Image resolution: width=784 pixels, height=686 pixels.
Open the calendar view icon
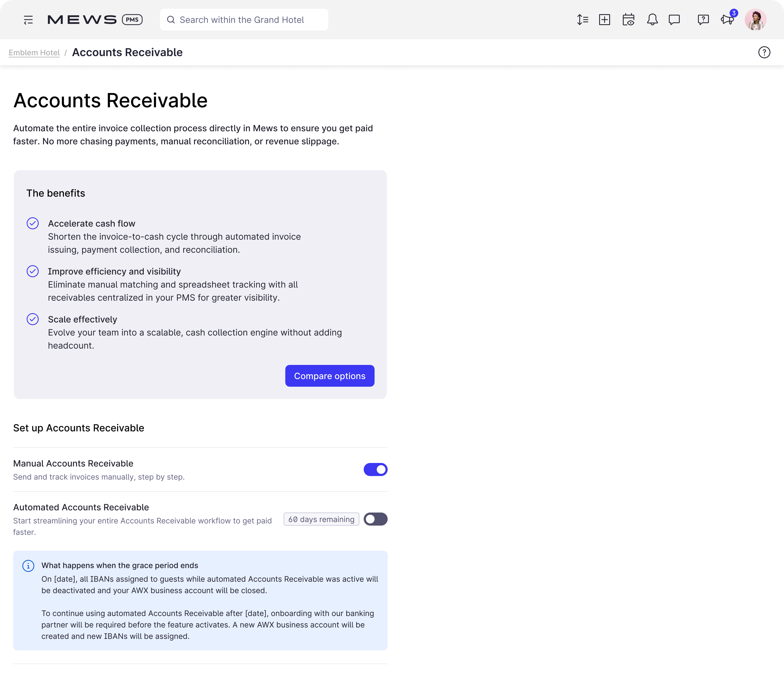(628, 20)
